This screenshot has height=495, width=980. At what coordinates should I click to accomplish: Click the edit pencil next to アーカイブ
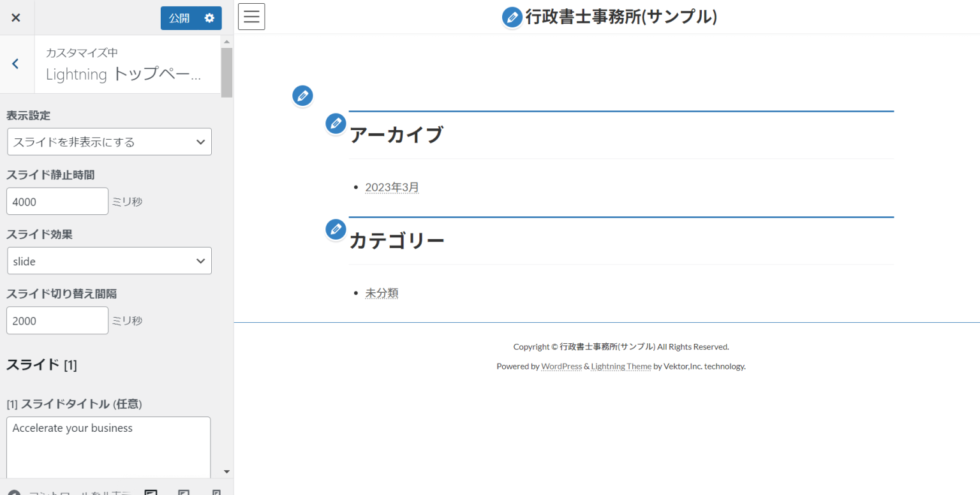336,123
